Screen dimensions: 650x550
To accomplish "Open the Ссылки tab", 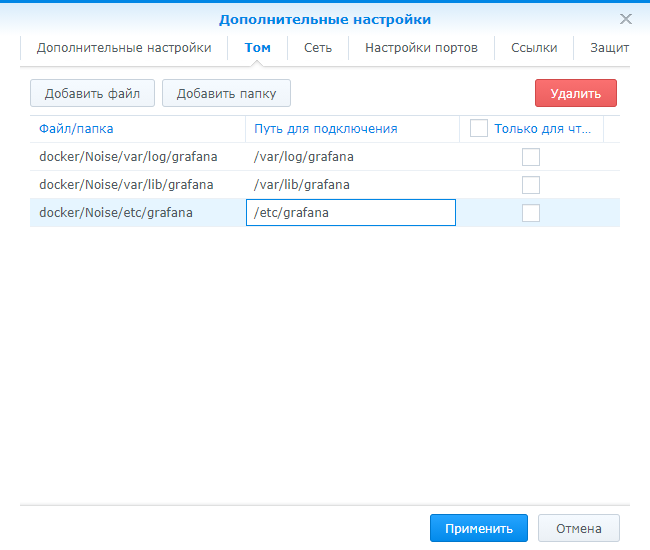I will pos(534,47).
